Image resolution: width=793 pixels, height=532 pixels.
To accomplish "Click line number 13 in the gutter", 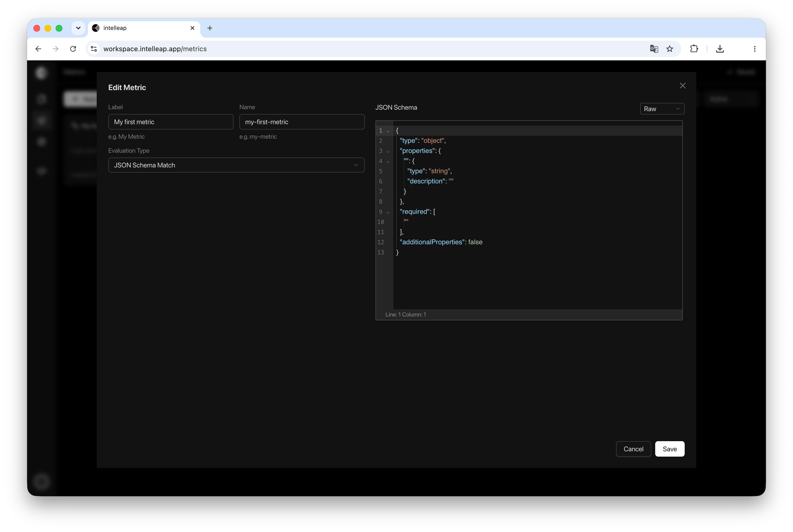I will 381,252.
